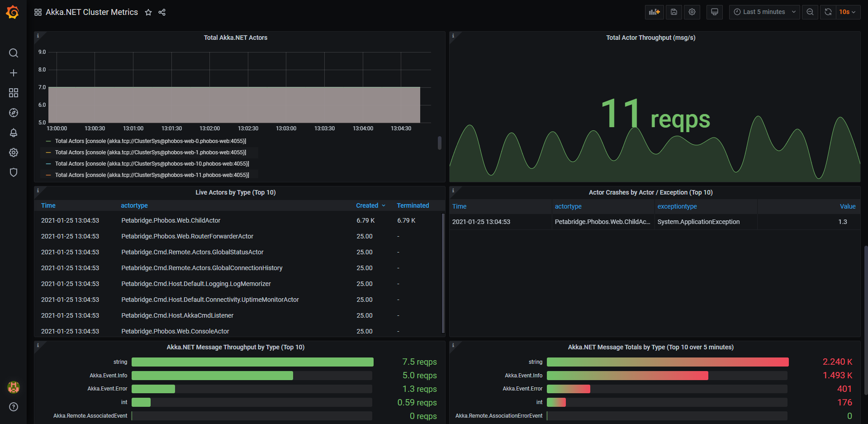Click phobos-web-0 legend color swatch

click(48, 141)
